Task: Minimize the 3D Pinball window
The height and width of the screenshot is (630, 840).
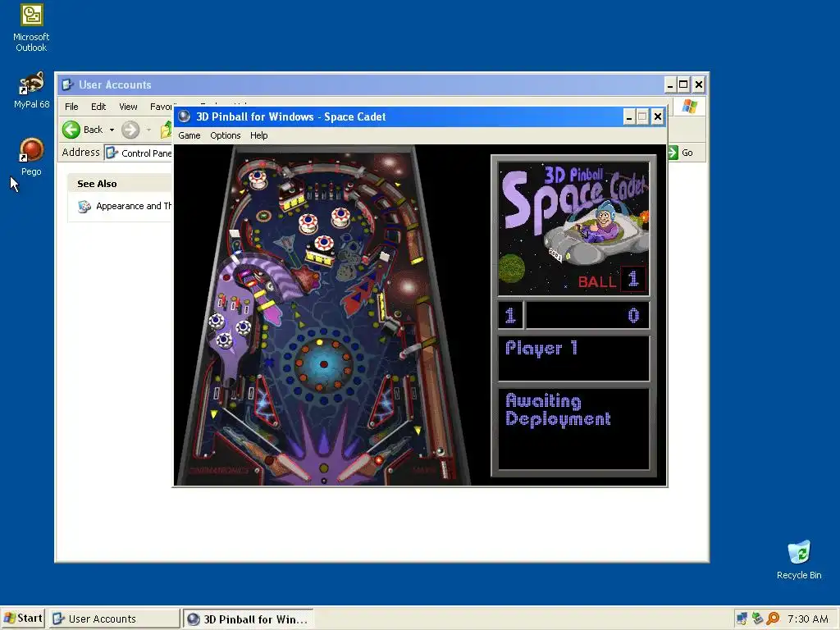Action: click(629, 116)
